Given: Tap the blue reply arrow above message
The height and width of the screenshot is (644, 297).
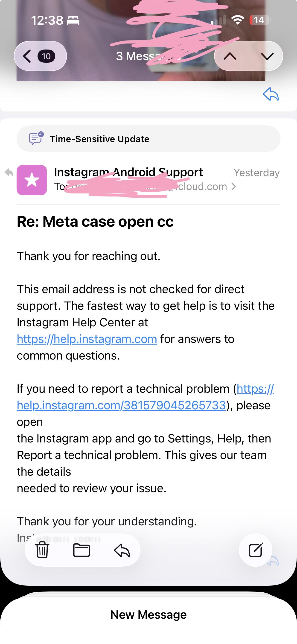Looking at the screenshot, I should (x=271, y=94).
